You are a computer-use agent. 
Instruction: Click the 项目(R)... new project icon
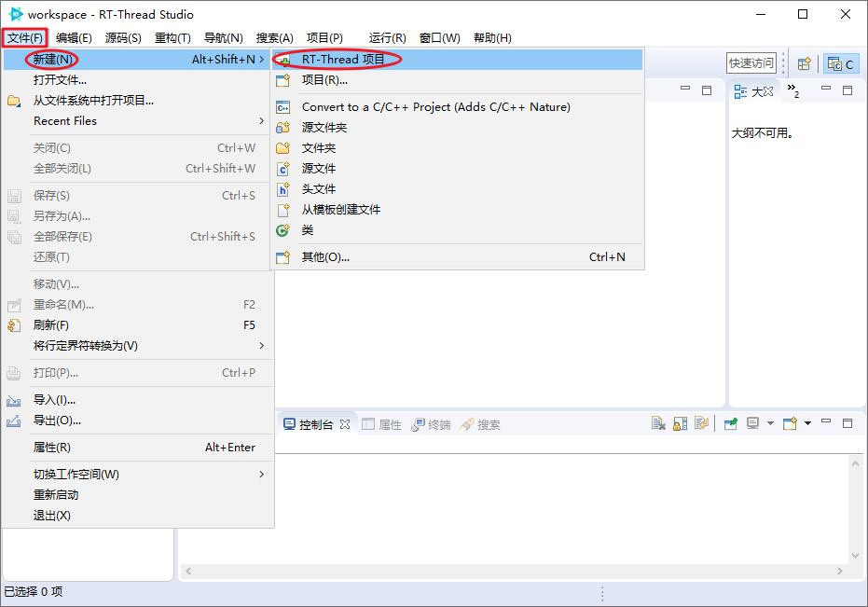click(282, 80)
